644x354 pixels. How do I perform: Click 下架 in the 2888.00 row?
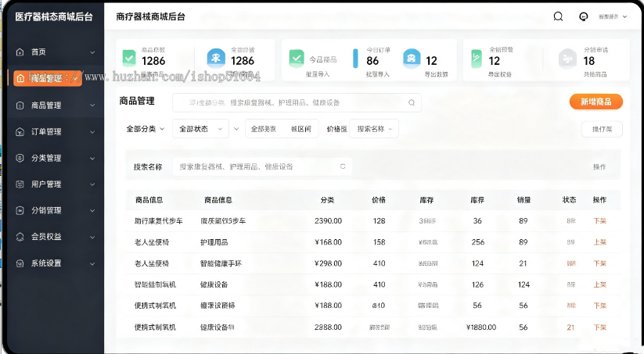599,327
